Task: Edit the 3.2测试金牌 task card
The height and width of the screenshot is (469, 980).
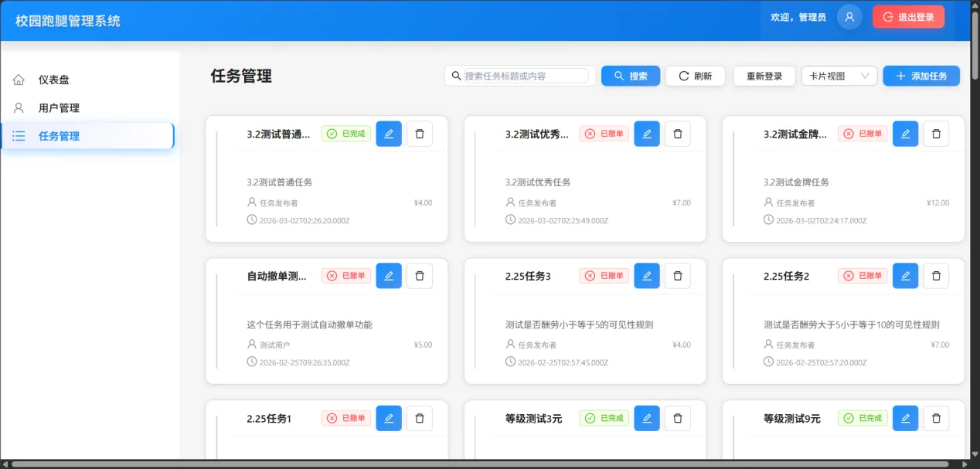Action: coord(905,134)
